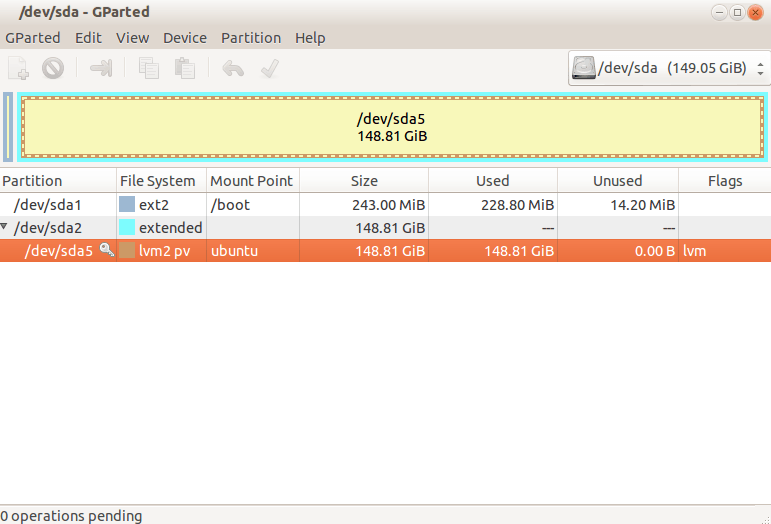
Task: Click the New partition toolbar icon
Action: (18, 68)
